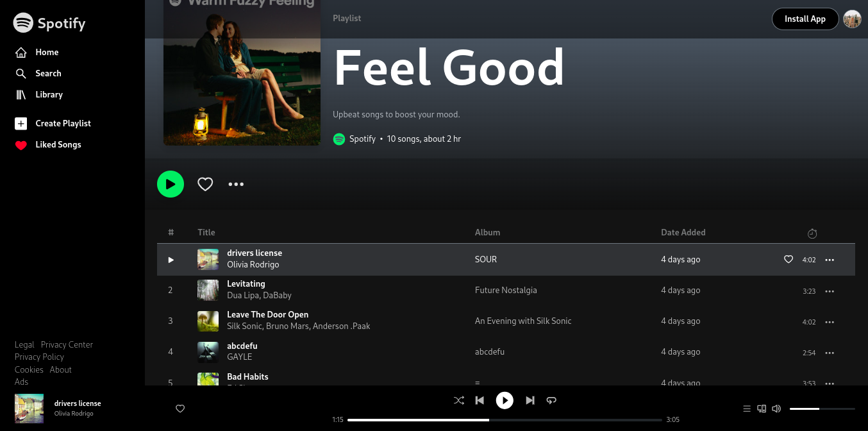Skip to the next track
Screen dimensions: 868x431
coord(530,400)
